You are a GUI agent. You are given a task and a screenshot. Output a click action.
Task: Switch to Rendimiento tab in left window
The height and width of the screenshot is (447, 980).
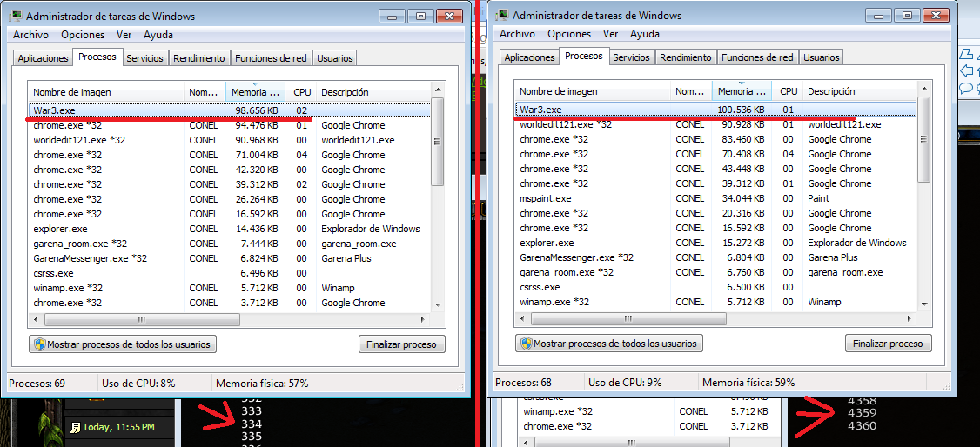pos(198,58)
